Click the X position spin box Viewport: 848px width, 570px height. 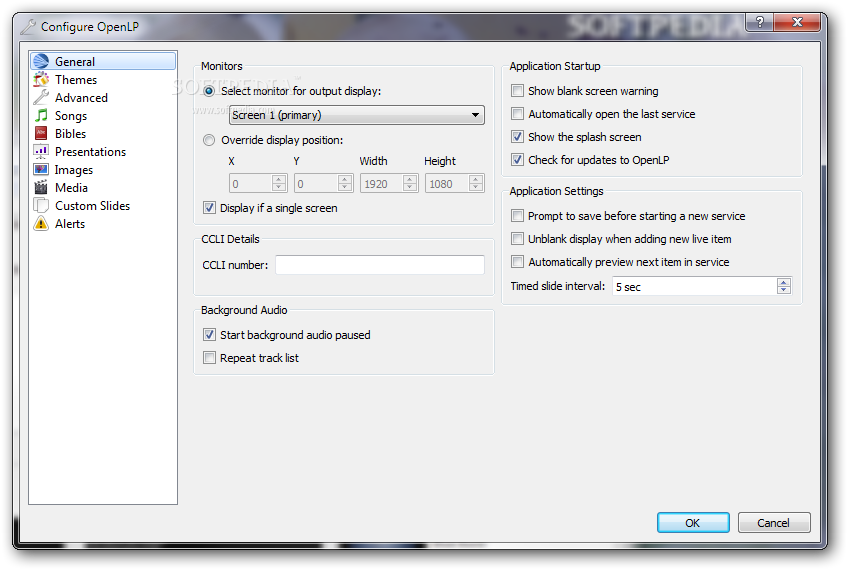point(258,183)
